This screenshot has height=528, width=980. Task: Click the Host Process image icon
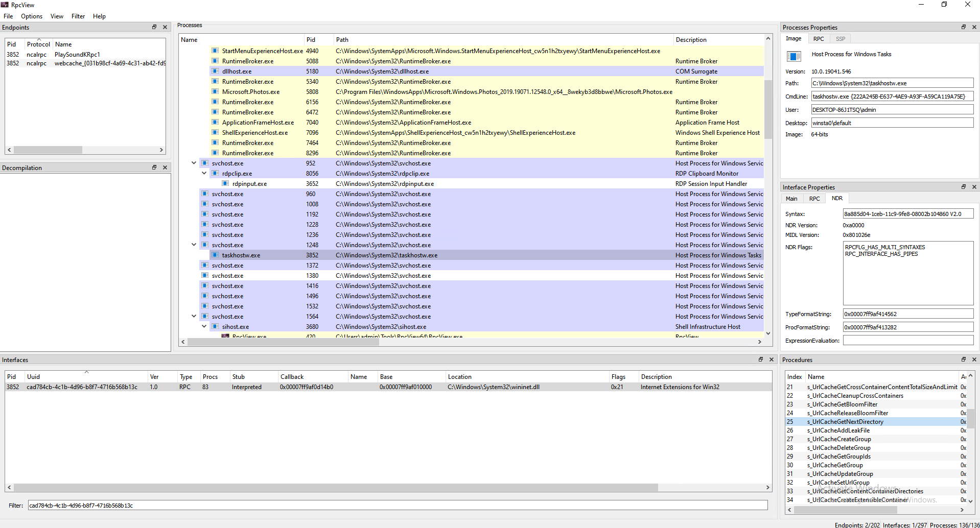(x=794, y=56)
